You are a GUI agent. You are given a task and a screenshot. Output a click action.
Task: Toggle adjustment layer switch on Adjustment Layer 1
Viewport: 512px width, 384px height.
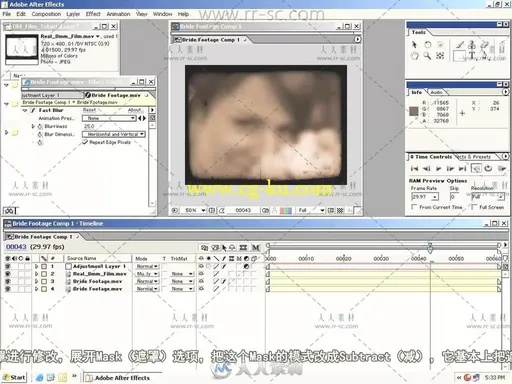pyautogui.click(x=246, y=266)
